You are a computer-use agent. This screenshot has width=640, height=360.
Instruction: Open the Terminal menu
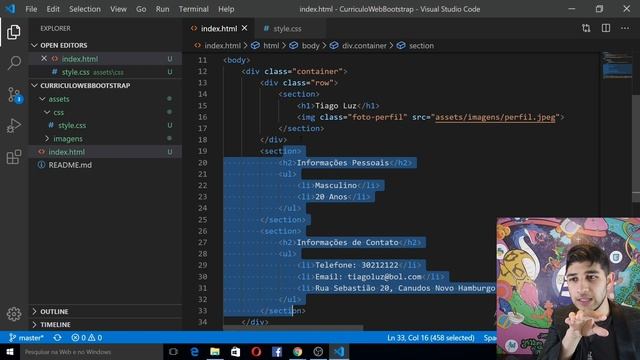pyautogui.click(x=193, y=9)
